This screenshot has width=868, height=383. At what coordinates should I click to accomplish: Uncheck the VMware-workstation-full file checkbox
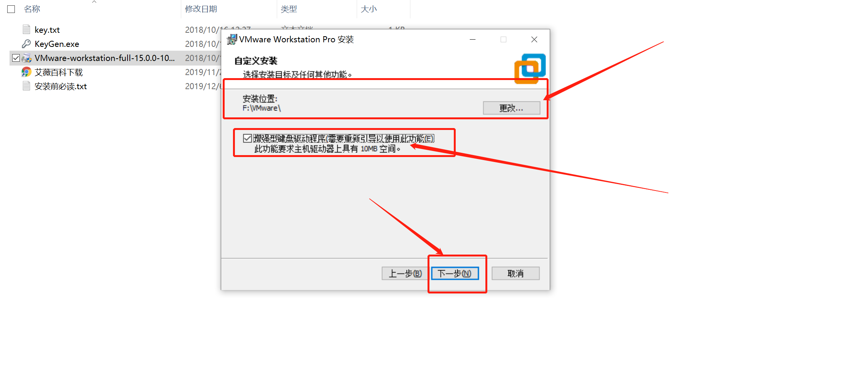tap(15, 58)
